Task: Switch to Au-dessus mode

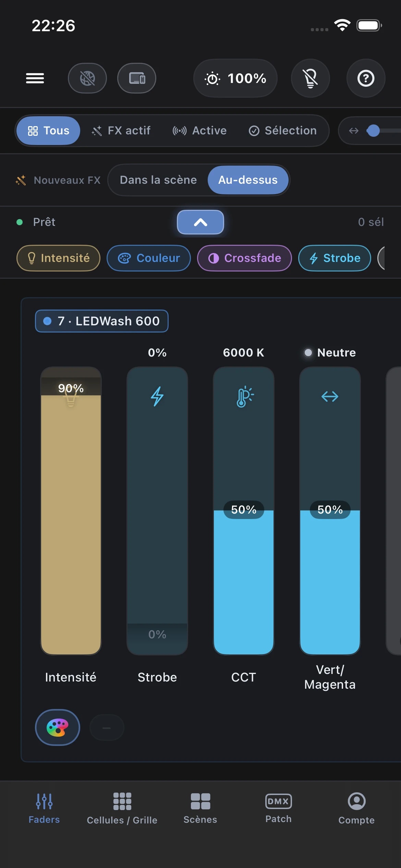Action: coord(248,180)
